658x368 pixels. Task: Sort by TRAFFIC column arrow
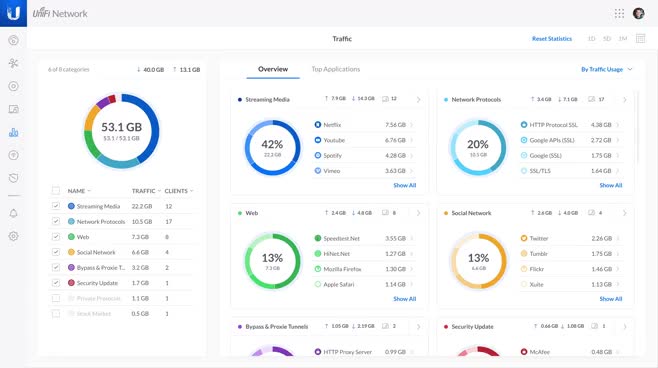159,191
